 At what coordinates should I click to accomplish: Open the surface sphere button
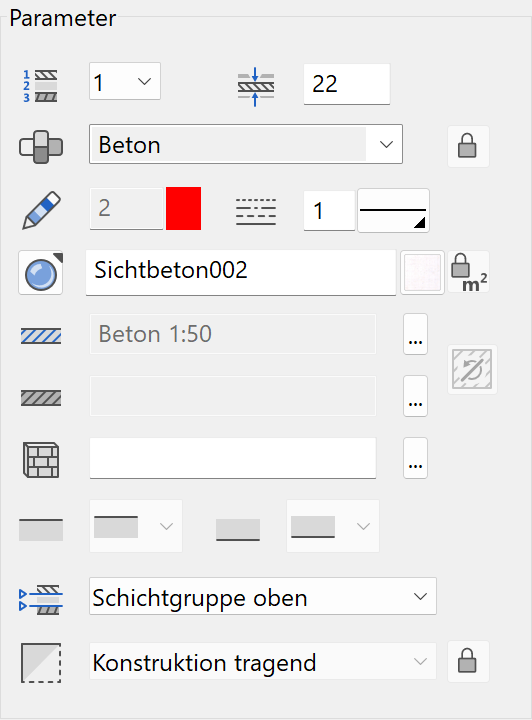(x=40, y=273)
